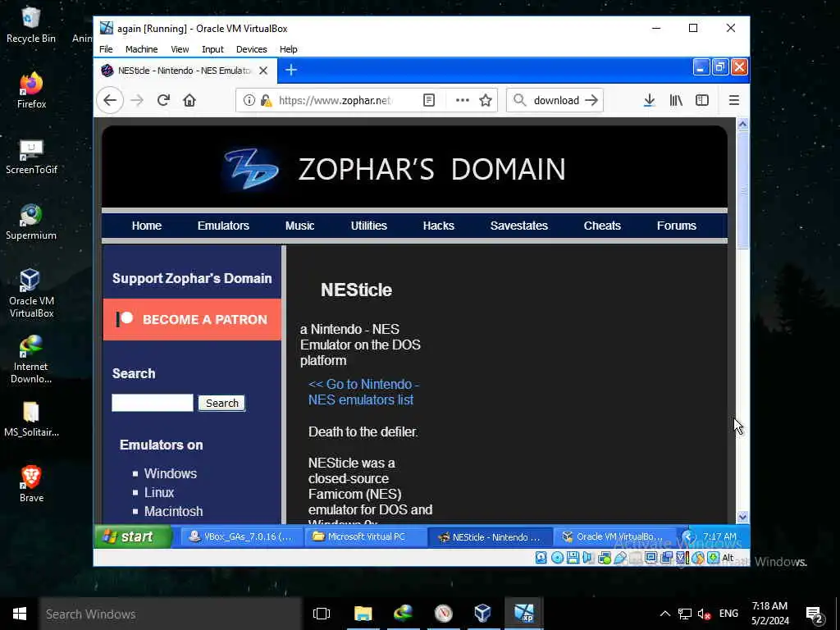This screenshot has width=840, height=630.
Task: Click the page scrollbar down arrow
Action: [x=742, y=517]
